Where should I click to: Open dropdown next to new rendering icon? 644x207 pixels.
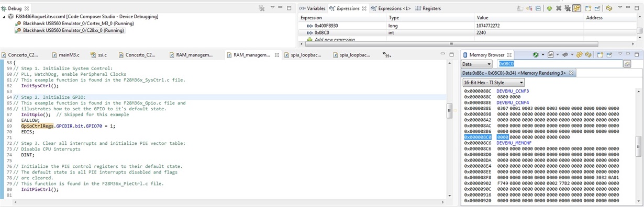point(558,54)
